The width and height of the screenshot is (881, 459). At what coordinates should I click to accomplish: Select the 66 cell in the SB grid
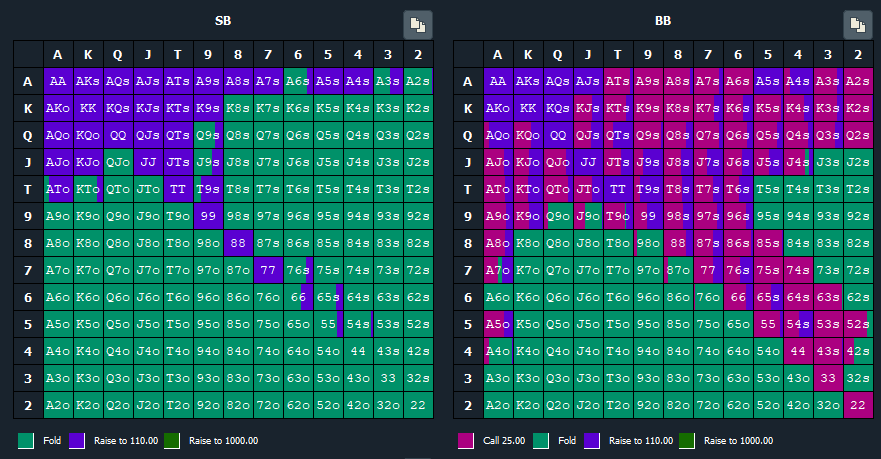tap(298, 297)
